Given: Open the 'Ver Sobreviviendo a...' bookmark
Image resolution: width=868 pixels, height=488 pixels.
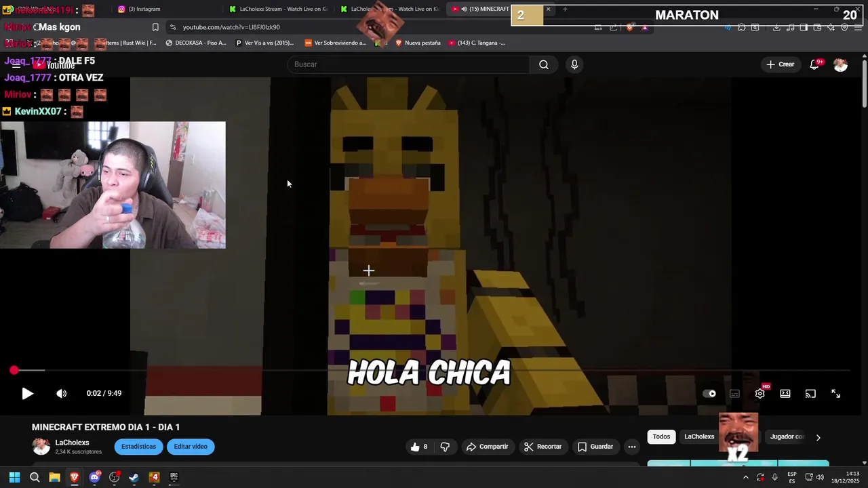Looking at the screenshot, I should (335, 43).
